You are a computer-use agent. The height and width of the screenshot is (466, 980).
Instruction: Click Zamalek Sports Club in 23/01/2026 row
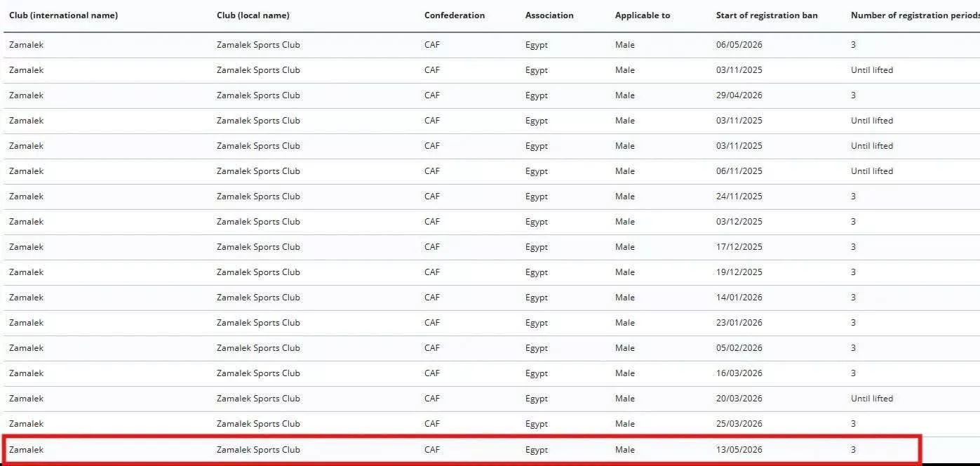[258, 323]
